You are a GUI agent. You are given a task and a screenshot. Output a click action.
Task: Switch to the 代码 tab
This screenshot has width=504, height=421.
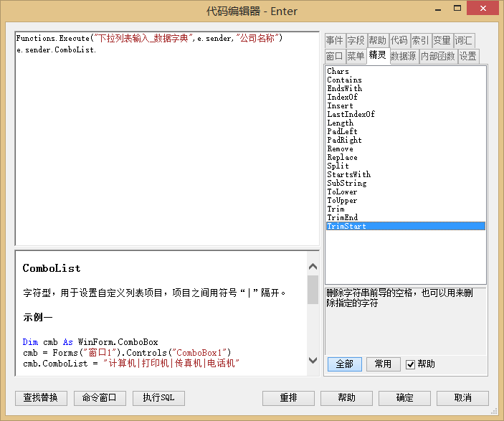(399, 40)
